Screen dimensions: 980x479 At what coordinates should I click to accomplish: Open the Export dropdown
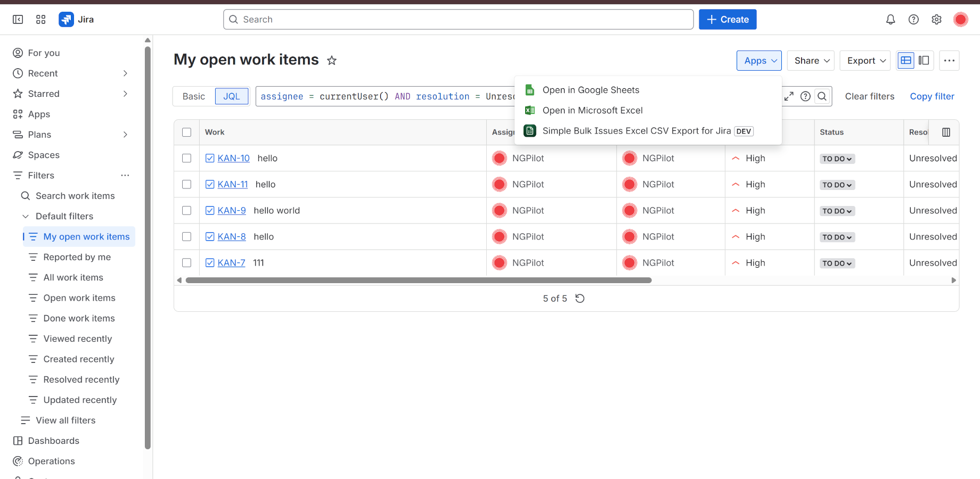point(865,61)
